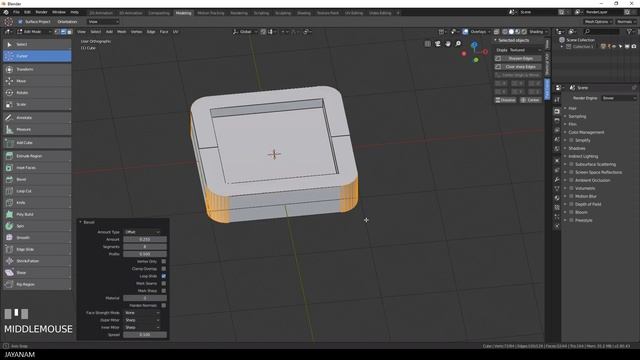Activate the Rotate tool
The width and height of the screenshot is (640, 360).
click(x=37, y=93)
